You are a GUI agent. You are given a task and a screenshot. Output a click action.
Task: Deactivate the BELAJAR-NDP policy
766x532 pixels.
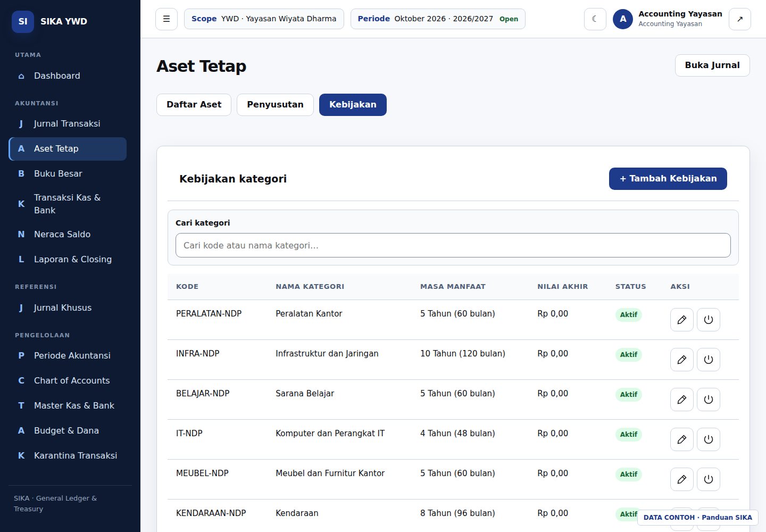tap(708, 400)
